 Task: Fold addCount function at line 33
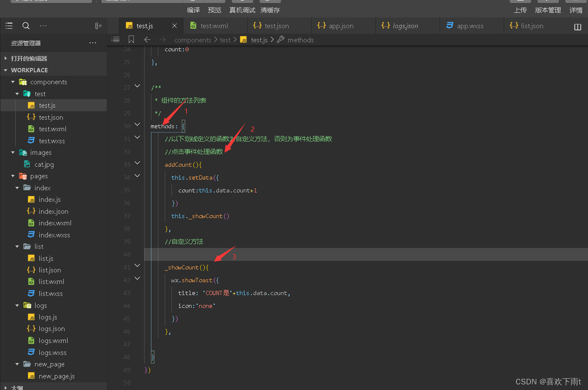137,163
